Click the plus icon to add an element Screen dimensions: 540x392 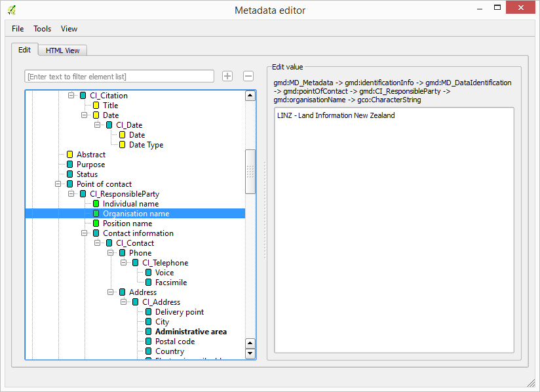(227, 76)
